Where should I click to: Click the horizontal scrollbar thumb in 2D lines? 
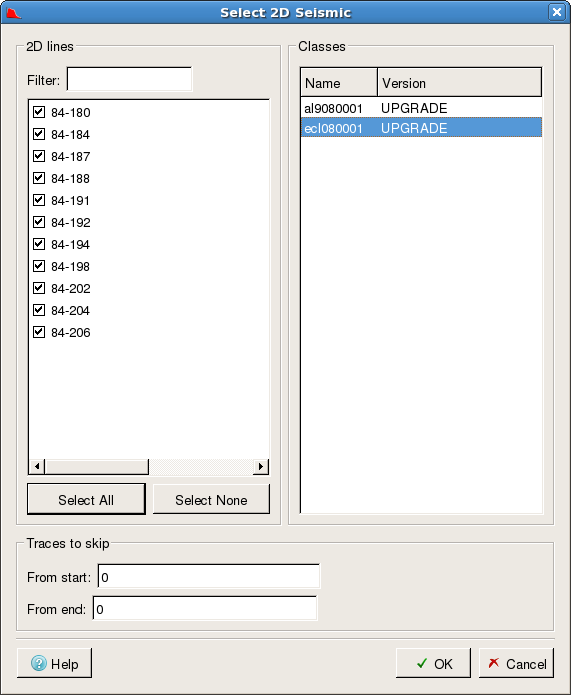coord(97,466)
